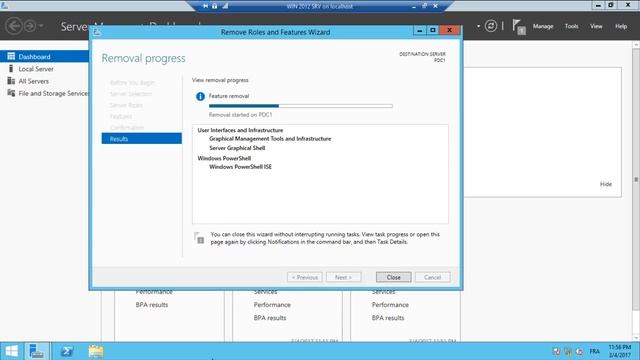Click the Local Server icon
The image size is (640, 360).
point(11,69)
